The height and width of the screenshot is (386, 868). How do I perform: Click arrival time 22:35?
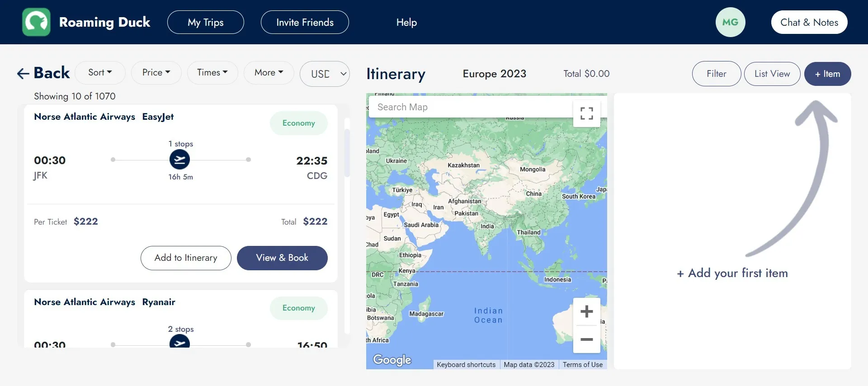tap(311, 161)
